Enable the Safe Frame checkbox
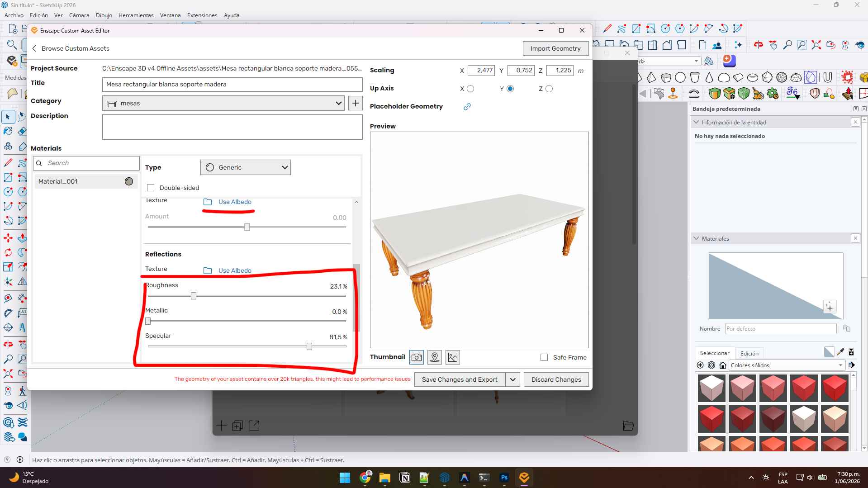This screenshot has width=868, height=488. point(544,357)
